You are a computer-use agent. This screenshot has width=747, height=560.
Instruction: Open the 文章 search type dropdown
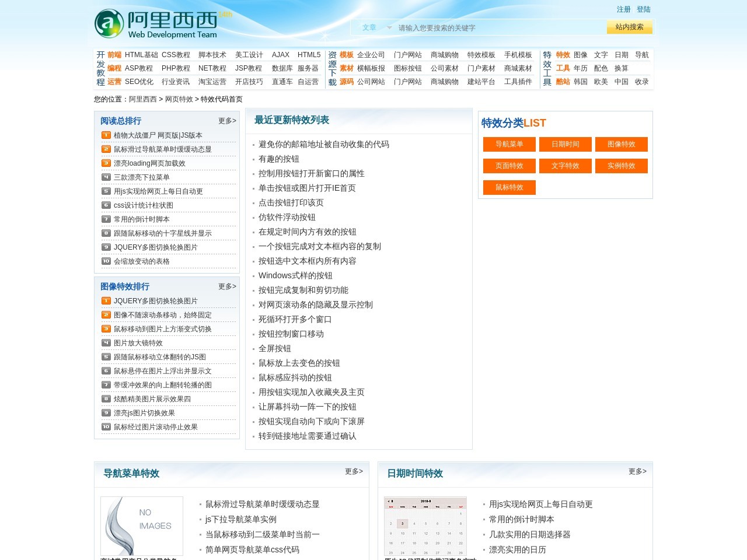coord(376,27)
